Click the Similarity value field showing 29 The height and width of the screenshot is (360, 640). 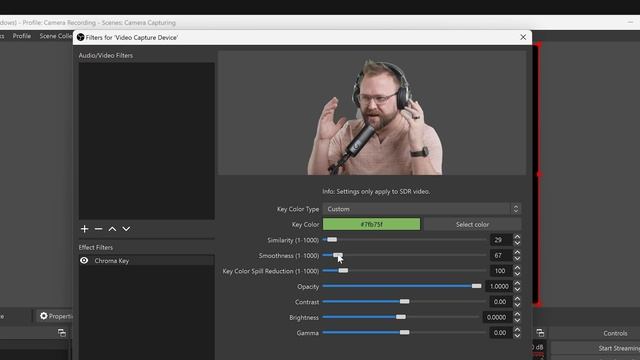click(x=501, y=240)
